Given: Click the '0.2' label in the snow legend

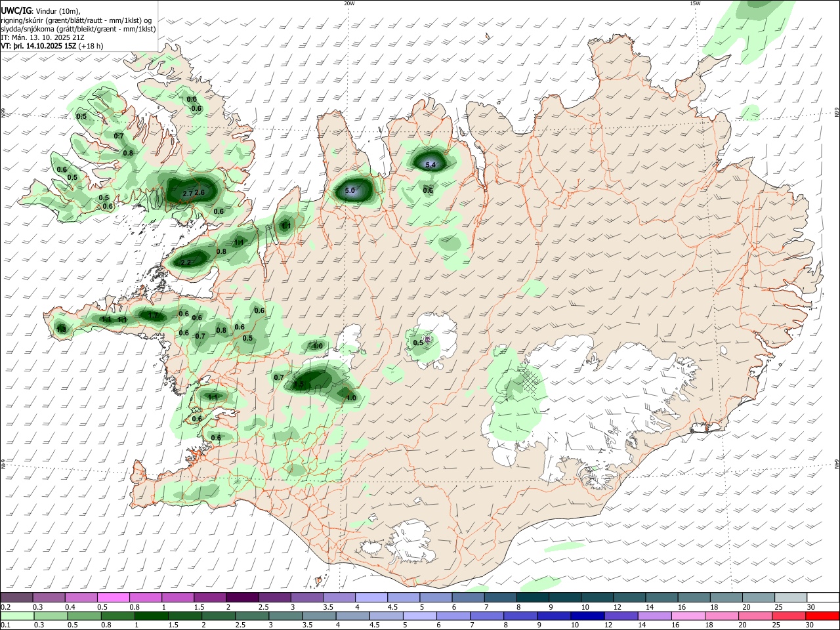Looking at the screenshot, I should [x=6, y=607].
